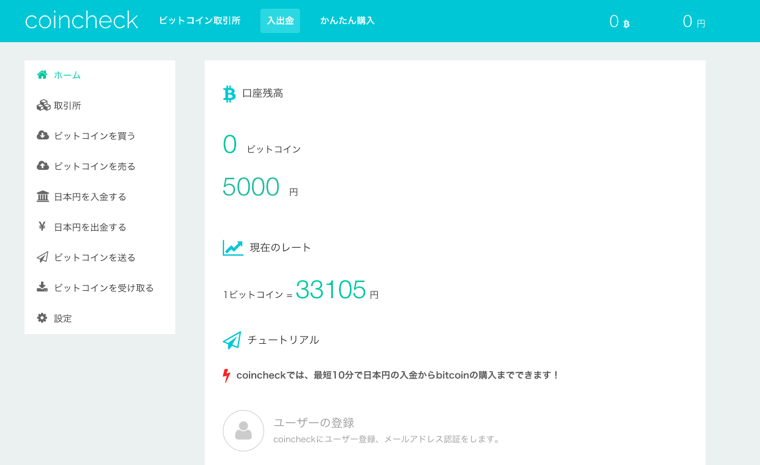The width and height of the screenshot is (760, 465).
Task: Click the チュートリアル heading
Action: click(283, 340)
